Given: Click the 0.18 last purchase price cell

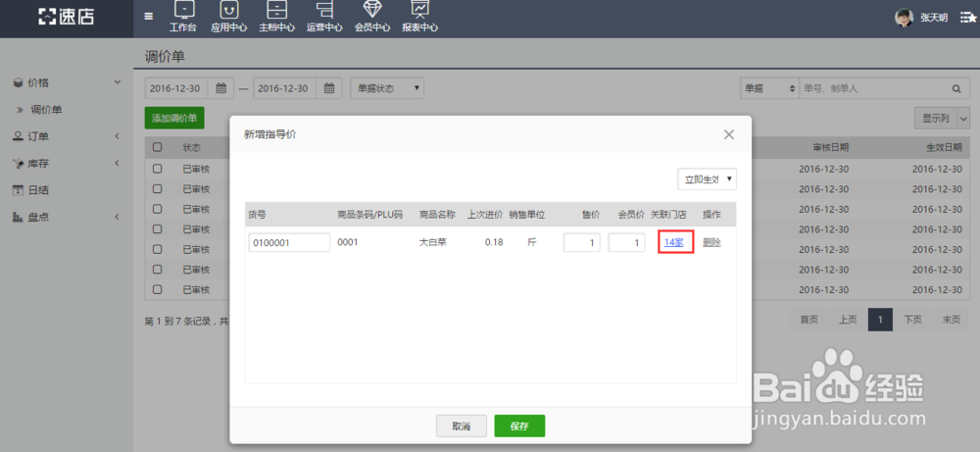Looking at the screenshot, I should point(494,242).
